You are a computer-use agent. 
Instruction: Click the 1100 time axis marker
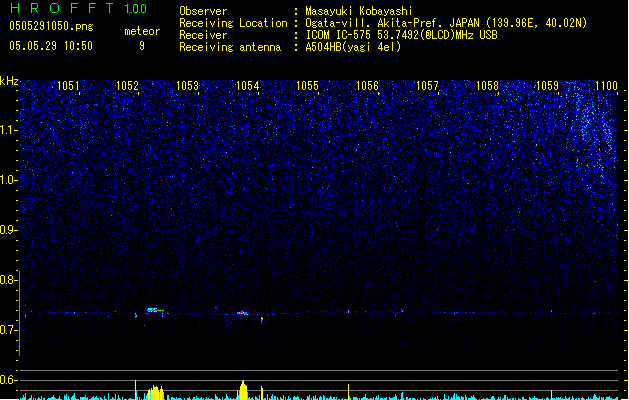pyautogui.click(x=607, y=85)
